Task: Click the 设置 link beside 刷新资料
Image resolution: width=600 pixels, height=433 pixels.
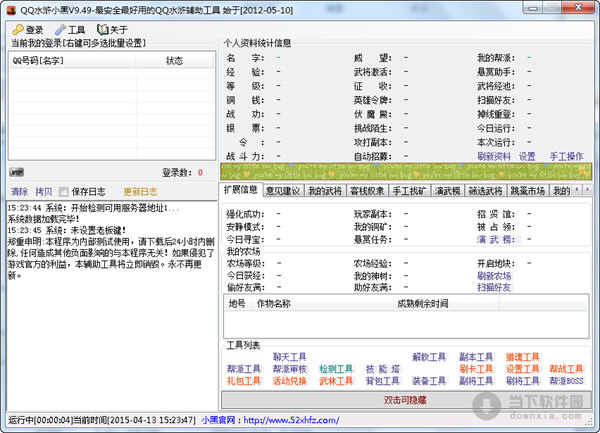Action: pyautogui.click(x=527, y=156)
